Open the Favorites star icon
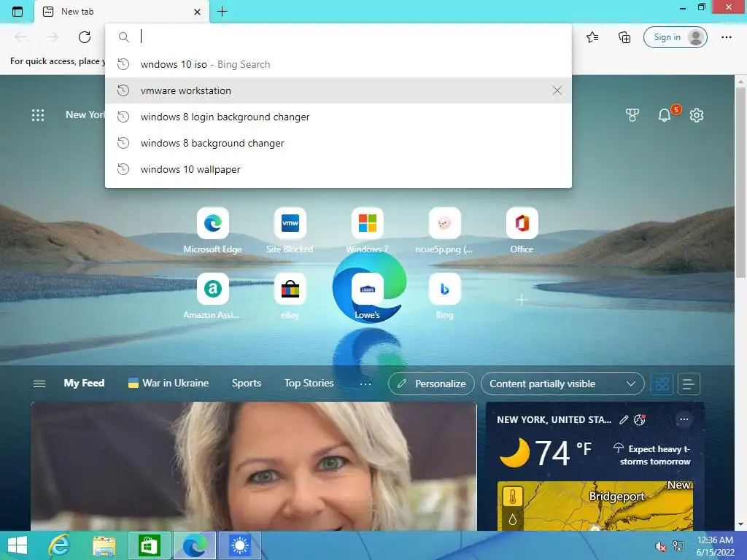 pos(592,37)
